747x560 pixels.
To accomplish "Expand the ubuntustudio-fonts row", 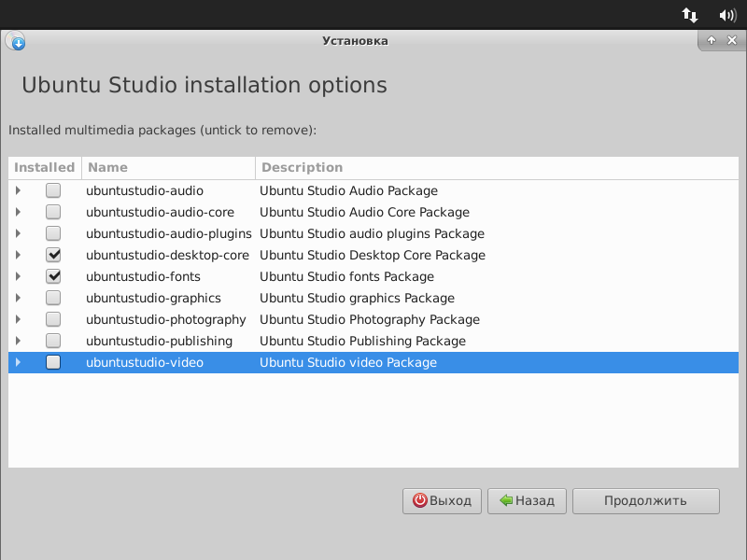I will [x=18, y=276].
